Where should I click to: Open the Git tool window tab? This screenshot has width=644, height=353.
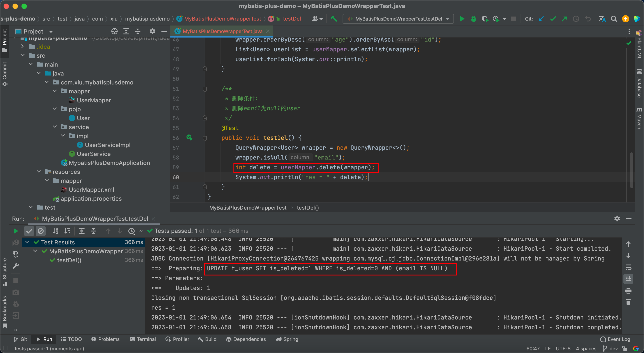click(20, 339)
